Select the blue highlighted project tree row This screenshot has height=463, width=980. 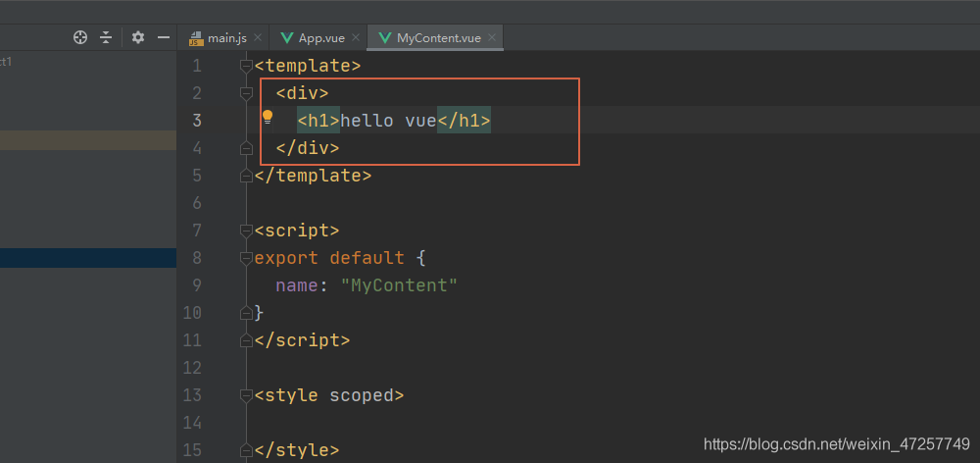tap(88, 258)
